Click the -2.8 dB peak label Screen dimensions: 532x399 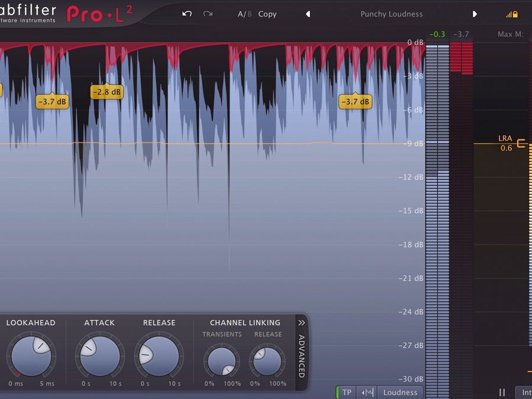pyautogui.click(x=106, y=92)
